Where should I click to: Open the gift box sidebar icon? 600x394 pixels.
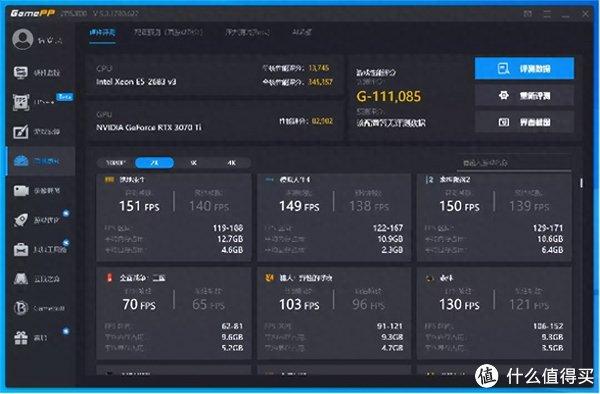pyautogui.click(x=21, y=337)
